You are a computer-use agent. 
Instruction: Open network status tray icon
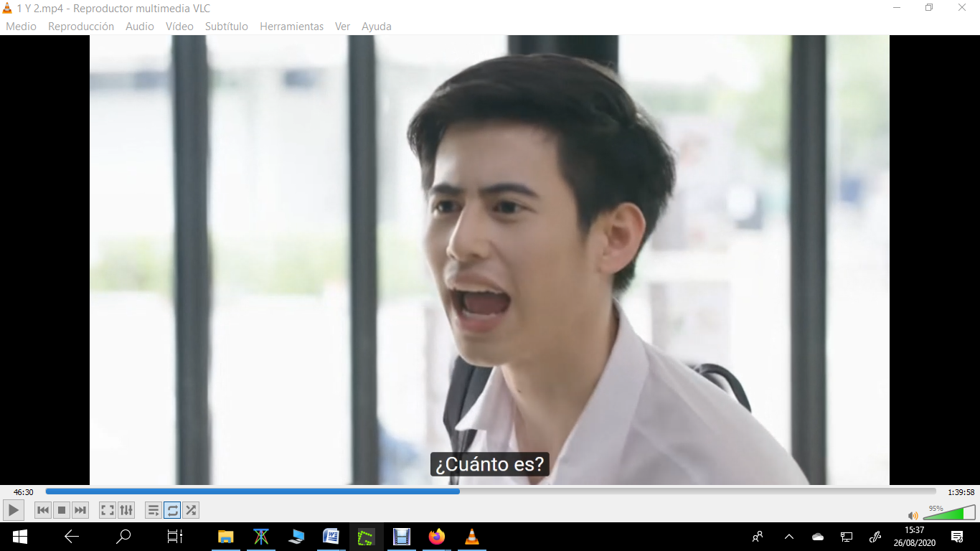847,537
